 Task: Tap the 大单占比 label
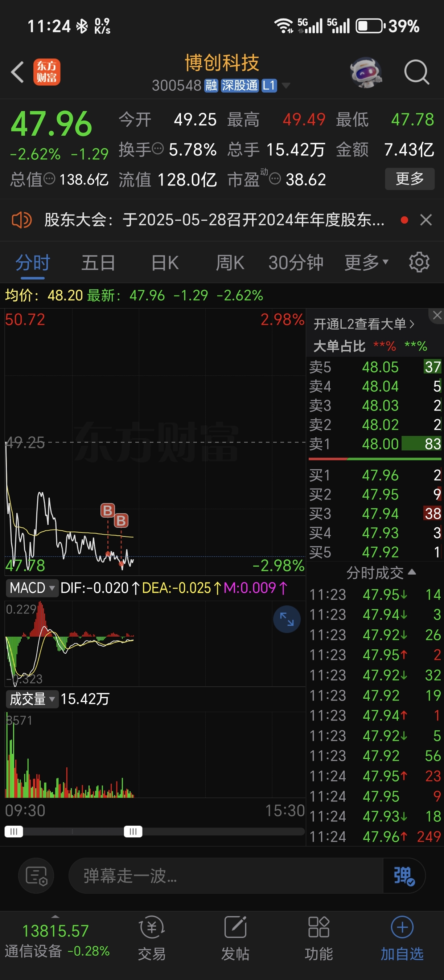click(x=339, y=346)
